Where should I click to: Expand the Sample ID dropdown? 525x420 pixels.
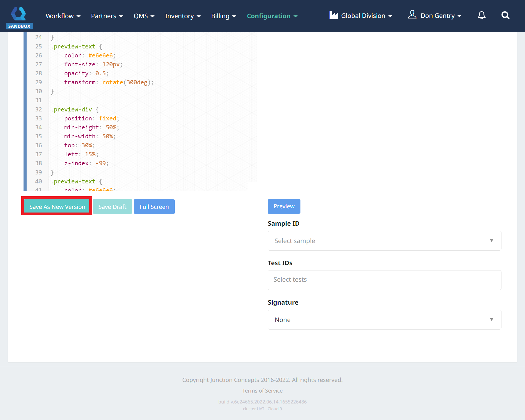[x=384, y=241]
